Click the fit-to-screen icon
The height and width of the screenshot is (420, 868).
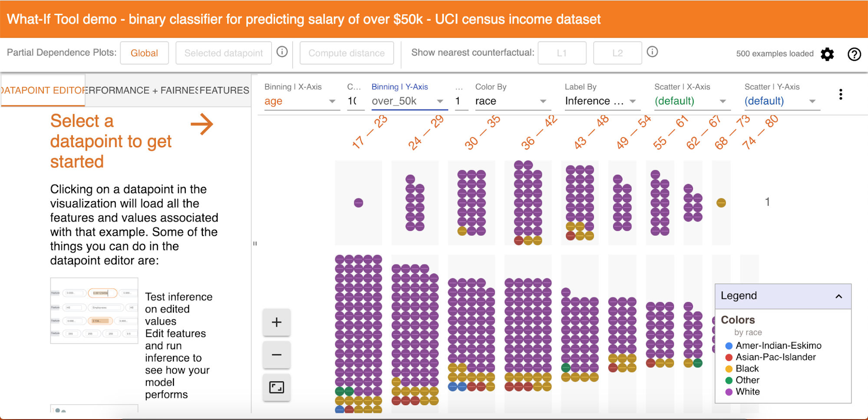(277, 387)
